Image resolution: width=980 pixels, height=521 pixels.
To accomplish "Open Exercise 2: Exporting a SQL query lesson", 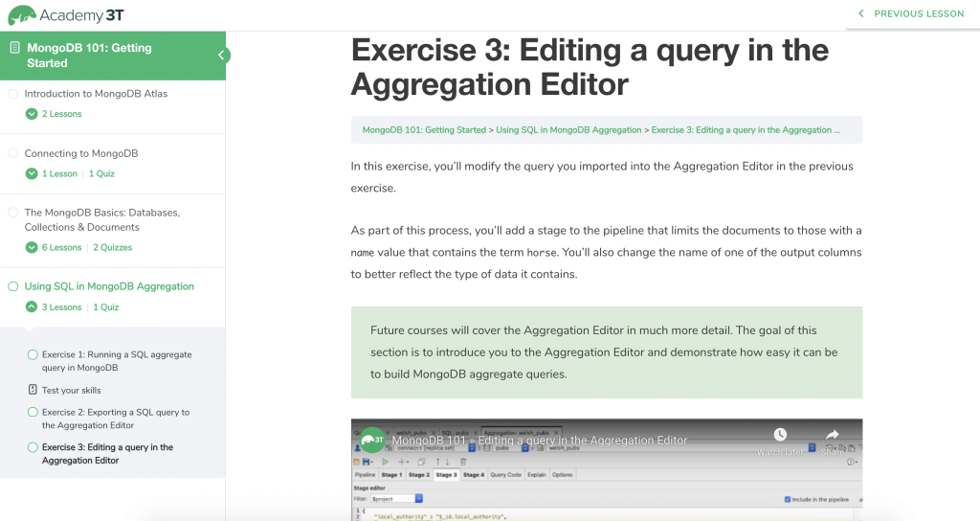I will click(116, 419).
